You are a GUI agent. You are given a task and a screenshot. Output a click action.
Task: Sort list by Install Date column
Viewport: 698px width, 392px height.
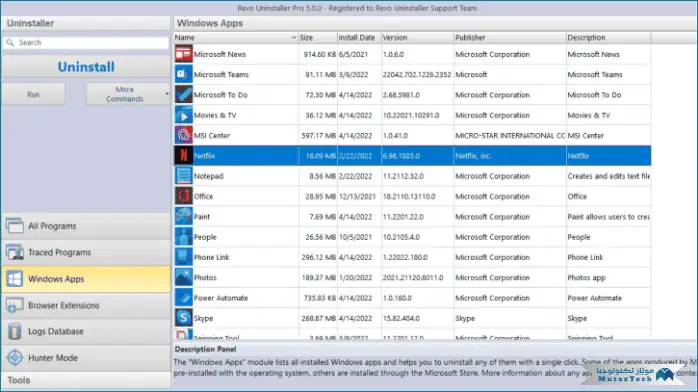(359, 37)
